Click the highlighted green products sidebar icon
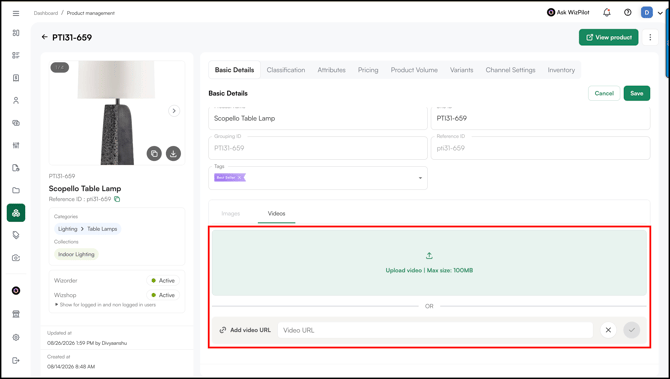The image size is (670, 379). (16, 213)
